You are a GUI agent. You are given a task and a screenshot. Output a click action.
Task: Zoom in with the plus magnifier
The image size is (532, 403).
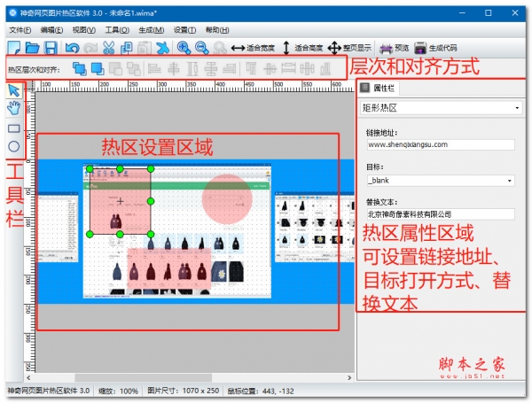[184, 48]
